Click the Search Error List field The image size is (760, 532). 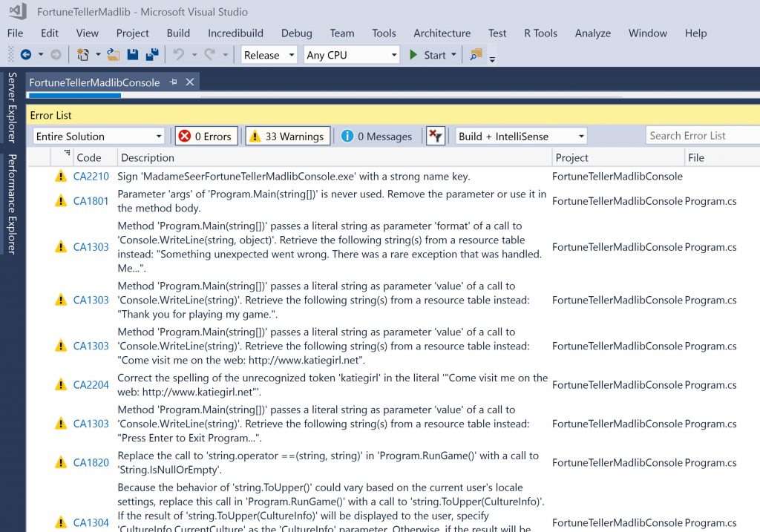703,136
